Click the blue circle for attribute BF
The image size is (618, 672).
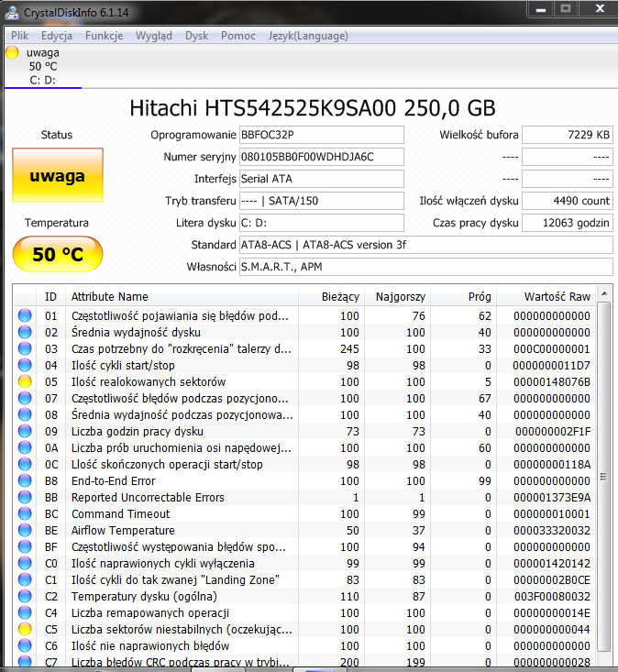tap(25, 546)
